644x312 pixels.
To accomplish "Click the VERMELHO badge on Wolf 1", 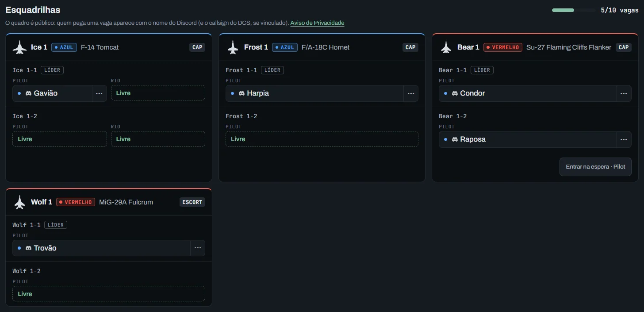I will click(76, 202).
